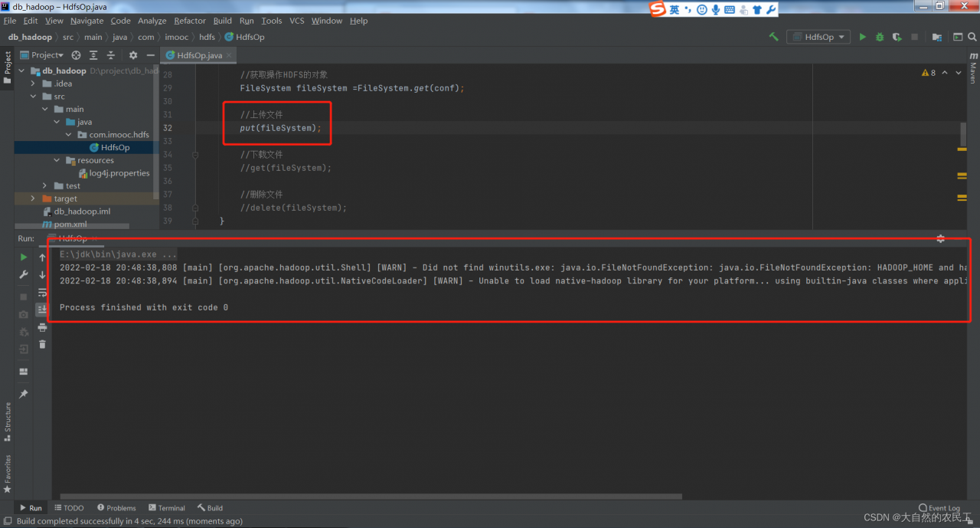
Task: Collapse the com.imooc.hdfs package
Action: (x=68, y=135)
